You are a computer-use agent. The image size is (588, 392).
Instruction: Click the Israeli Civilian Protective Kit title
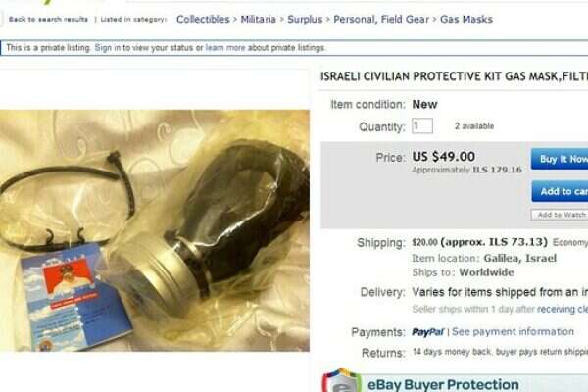454,76
